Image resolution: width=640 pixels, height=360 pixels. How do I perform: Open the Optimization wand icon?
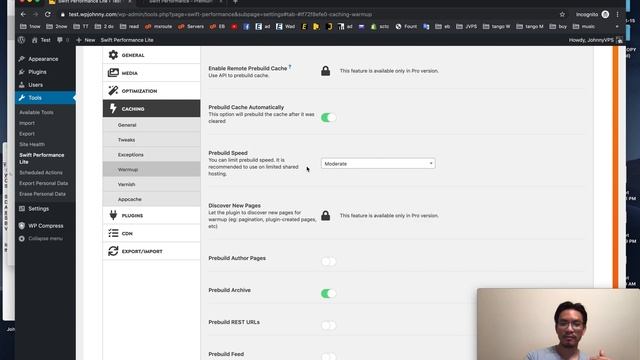click(113, 91)
